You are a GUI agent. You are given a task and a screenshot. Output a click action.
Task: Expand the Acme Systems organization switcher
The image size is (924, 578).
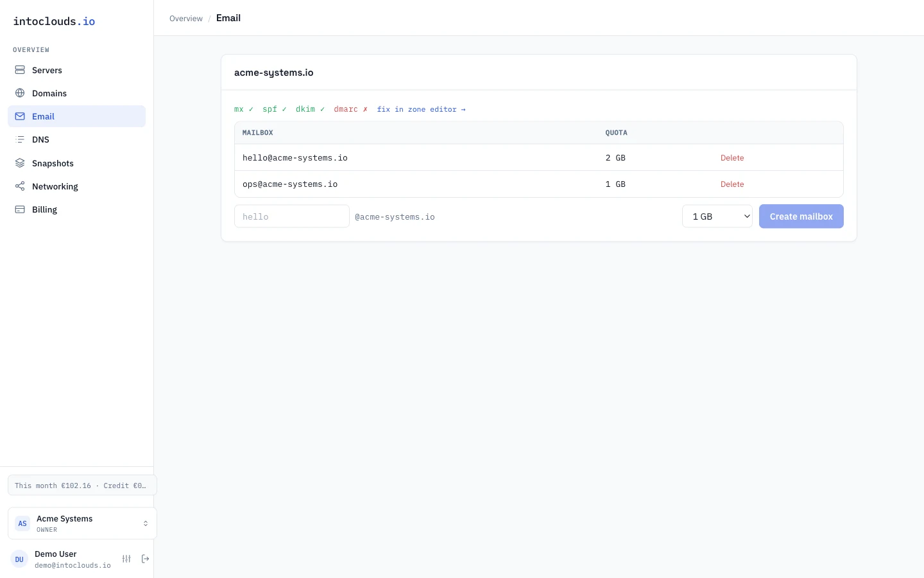82,523
